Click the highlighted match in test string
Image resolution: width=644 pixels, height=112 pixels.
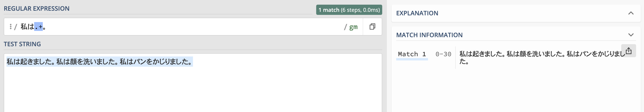point(100,62)
